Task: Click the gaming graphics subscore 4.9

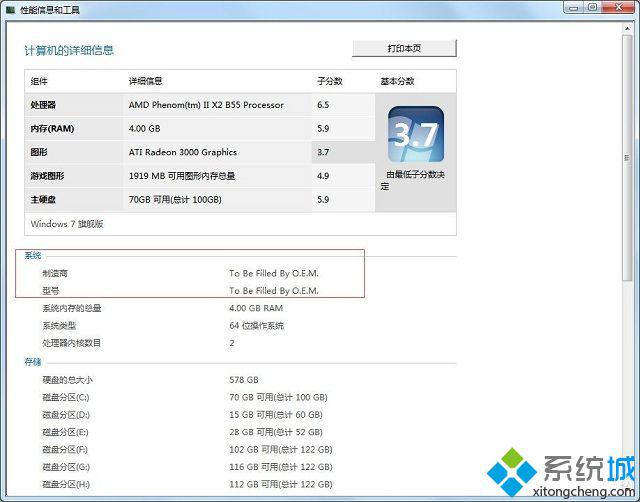Action: pyautogui.click(x=323, y=176)
